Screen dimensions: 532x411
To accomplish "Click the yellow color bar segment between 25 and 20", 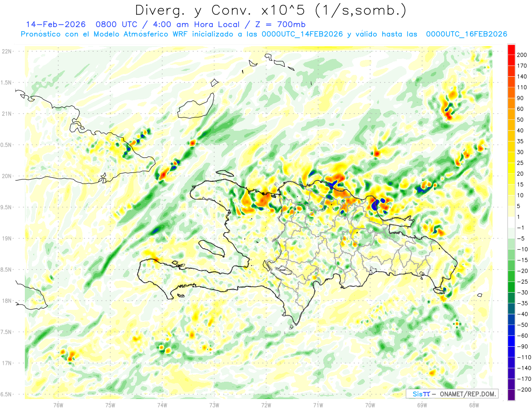I will click(512, 168).
